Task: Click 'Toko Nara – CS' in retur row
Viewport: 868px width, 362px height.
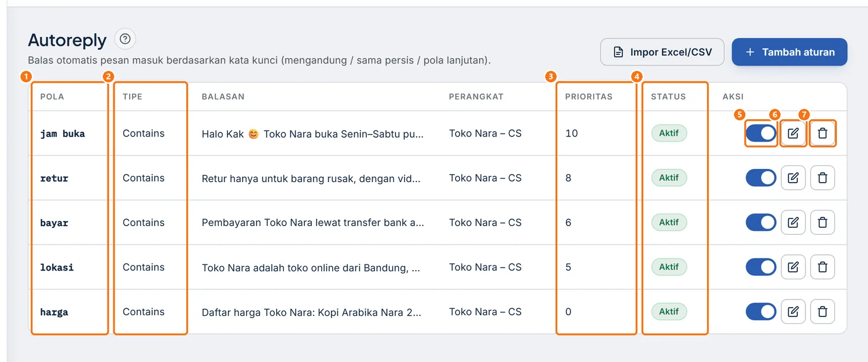Action: point(486,178)
